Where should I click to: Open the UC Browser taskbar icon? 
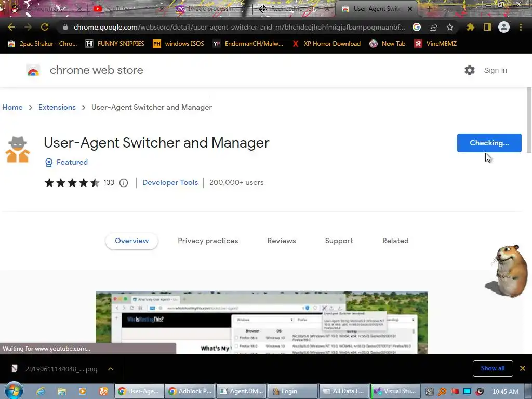coord(103,391)
